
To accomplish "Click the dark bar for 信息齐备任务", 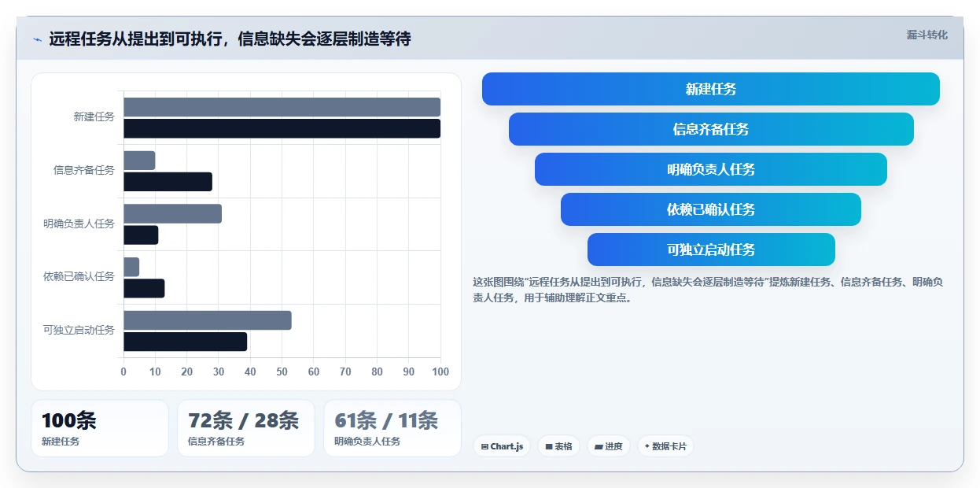I will (x=168, y=182).
